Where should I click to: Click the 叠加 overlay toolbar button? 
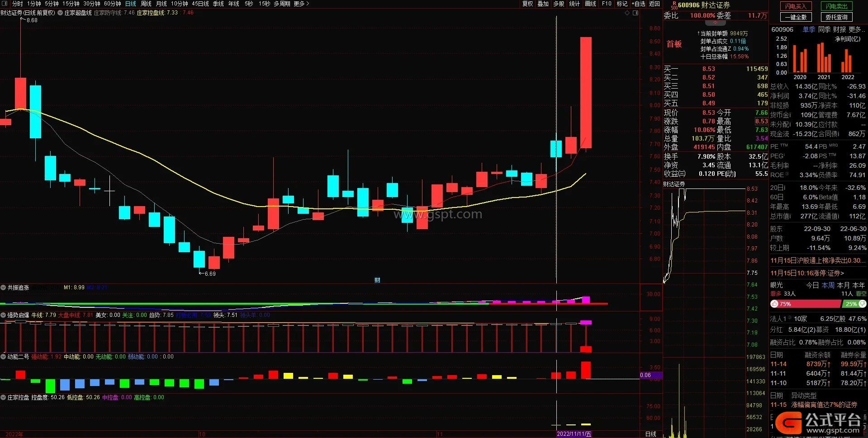(543, 4)
